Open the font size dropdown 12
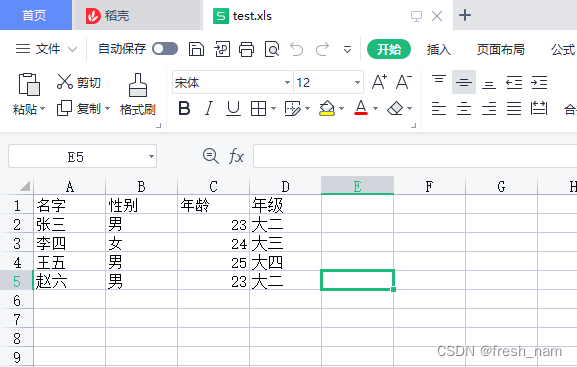This screenshot has height=367, width=577. 357,82
